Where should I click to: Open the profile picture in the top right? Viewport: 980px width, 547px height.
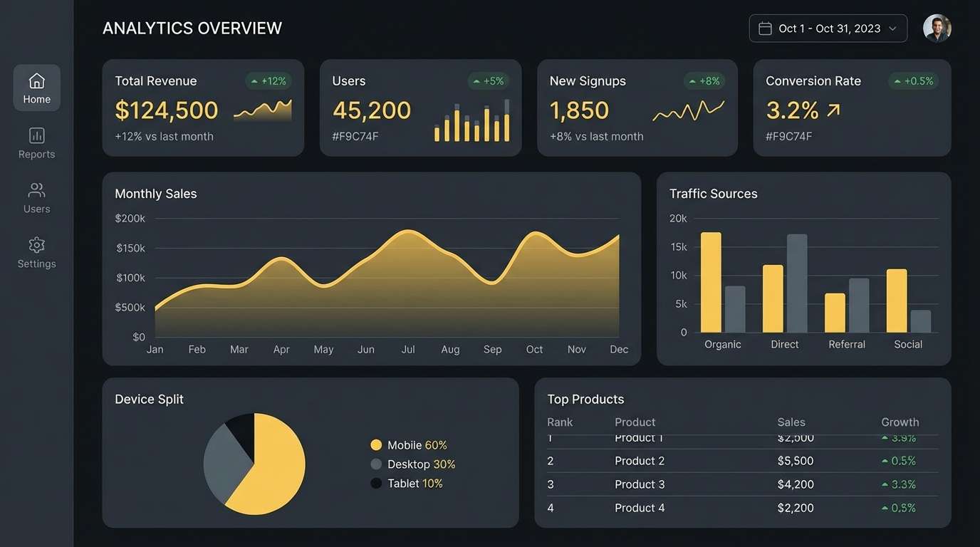(x=937, y=28)
